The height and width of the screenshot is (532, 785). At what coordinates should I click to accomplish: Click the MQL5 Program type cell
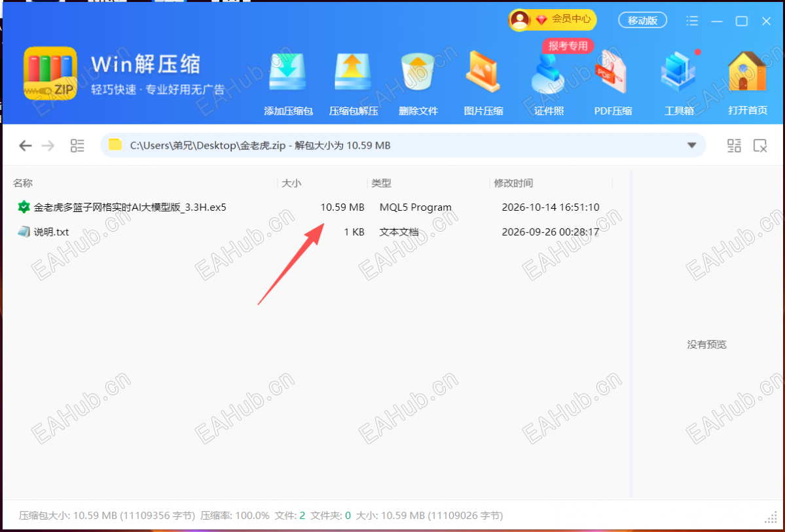tap(416, 207)
